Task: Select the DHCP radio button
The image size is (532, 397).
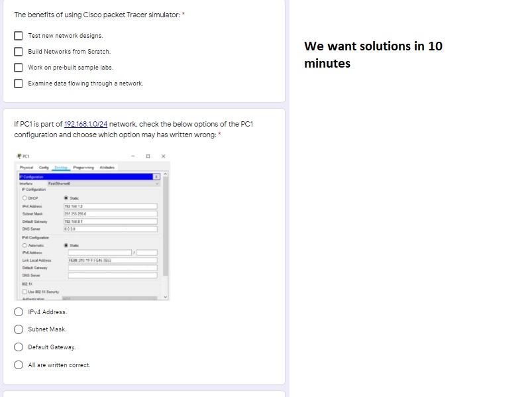Action: pos(24,198)
